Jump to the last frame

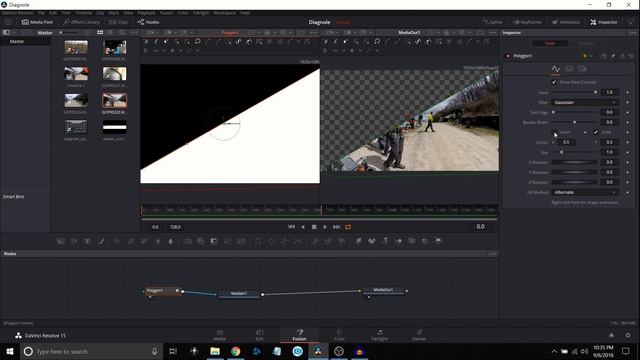click(x=336, y=227)
